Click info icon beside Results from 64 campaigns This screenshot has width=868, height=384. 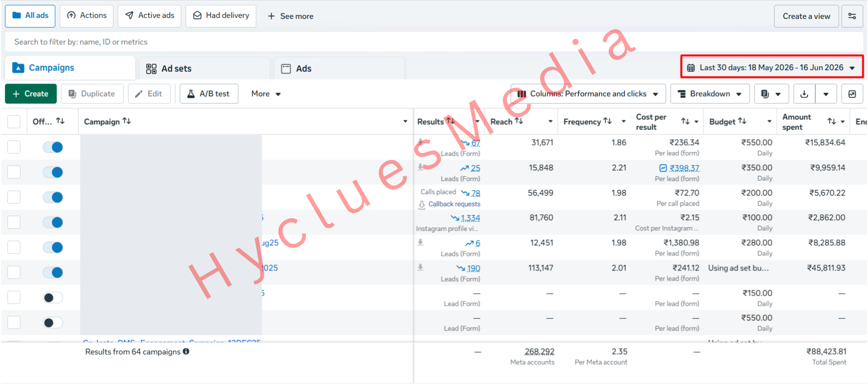click(186, 352)
